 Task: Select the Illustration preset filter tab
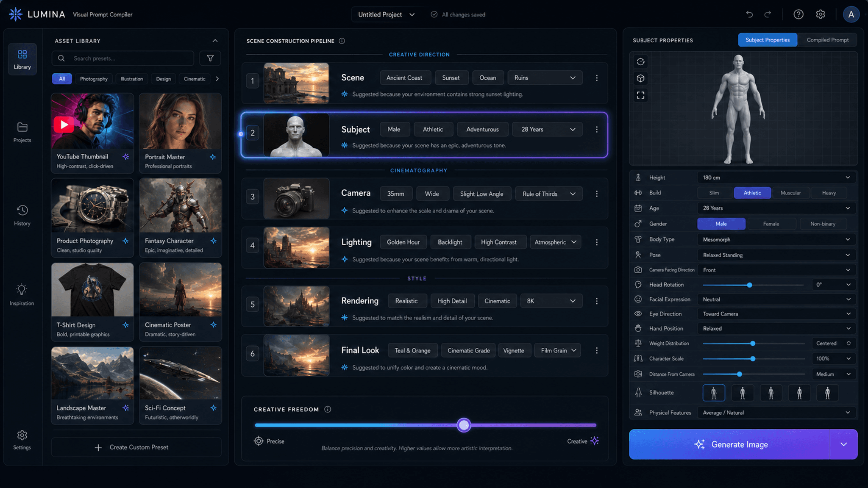coord(132,79)
